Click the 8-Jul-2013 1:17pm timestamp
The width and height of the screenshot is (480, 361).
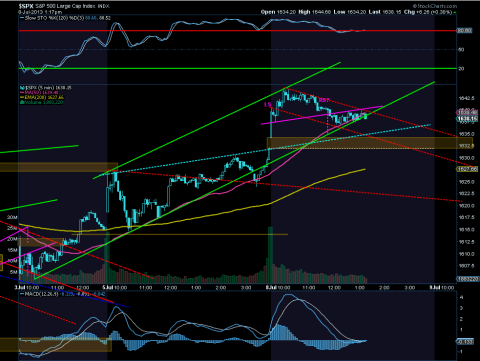click(x=40, y=12)
